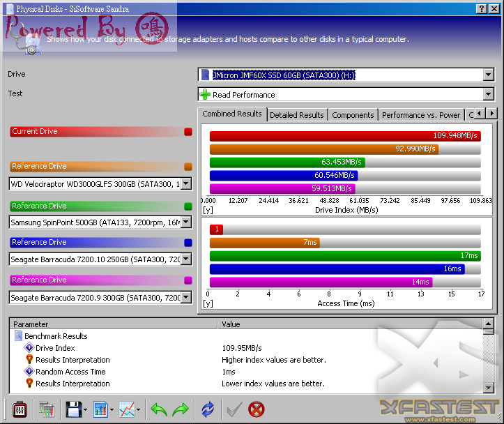
Task: Click the green forward arrow icon
Action: tap(181, 410)
